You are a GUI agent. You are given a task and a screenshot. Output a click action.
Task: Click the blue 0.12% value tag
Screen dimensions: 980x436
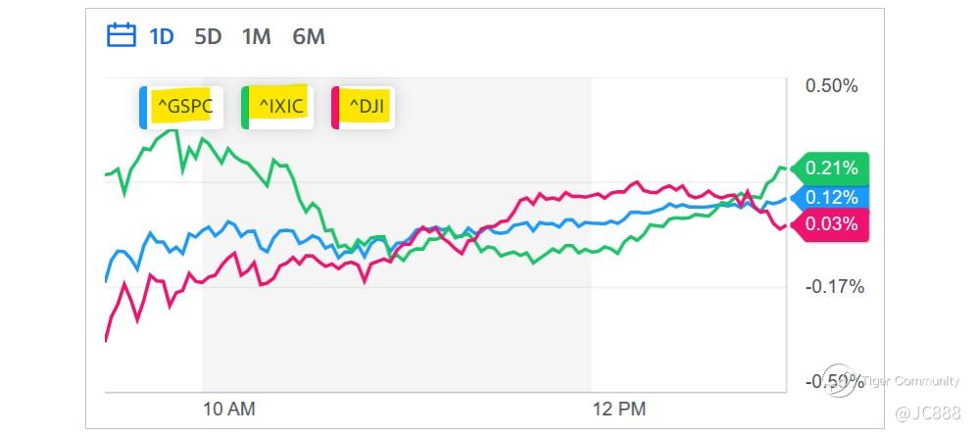(x=831, y=197)
